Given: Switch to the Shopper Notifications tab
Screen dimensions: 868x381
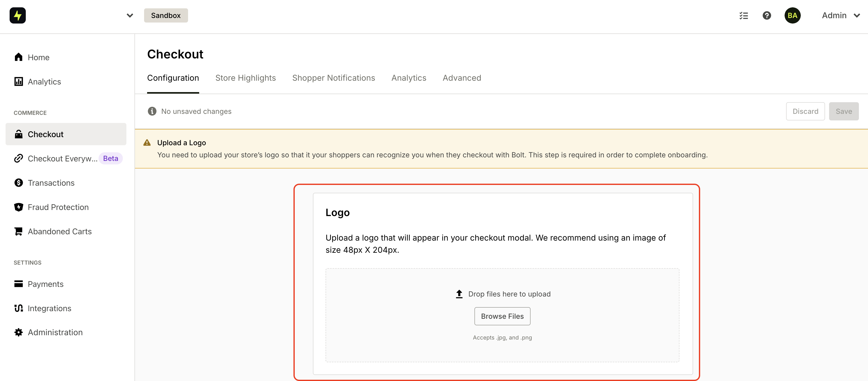Looking at the screenshot, I should click(333, 78).
